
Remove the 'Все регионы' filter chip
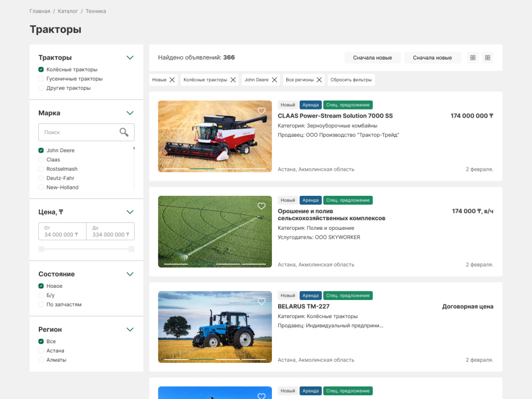point(319,80)
